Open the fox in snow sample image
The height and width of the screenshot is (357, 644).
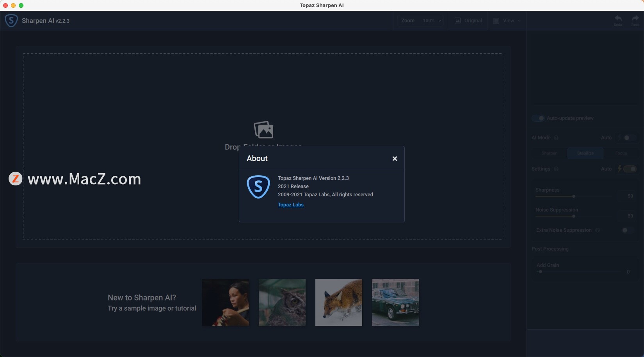[x=339, y=302]
